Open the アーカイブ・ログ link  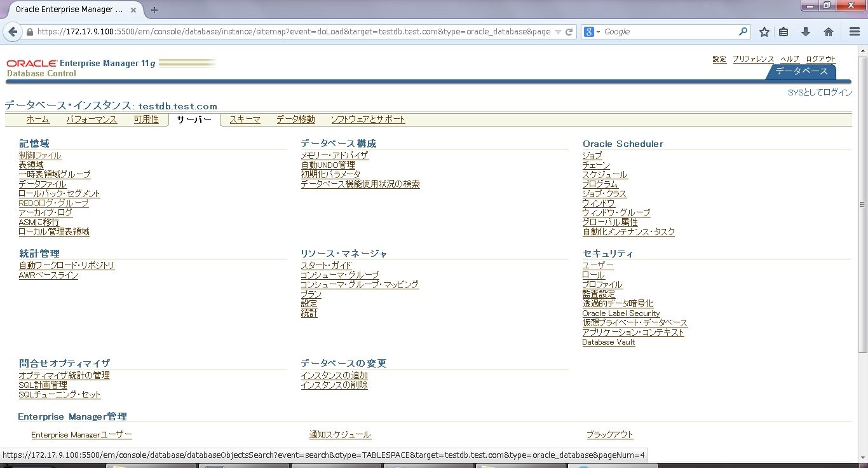pyautogui.click(x=46, y=212)
